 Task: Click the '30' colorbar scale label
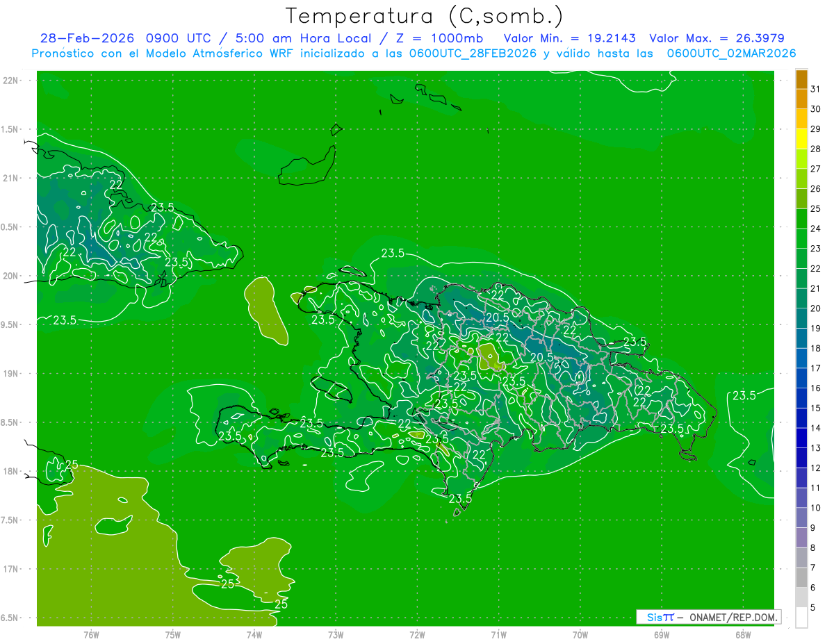[x=815, y=109]
